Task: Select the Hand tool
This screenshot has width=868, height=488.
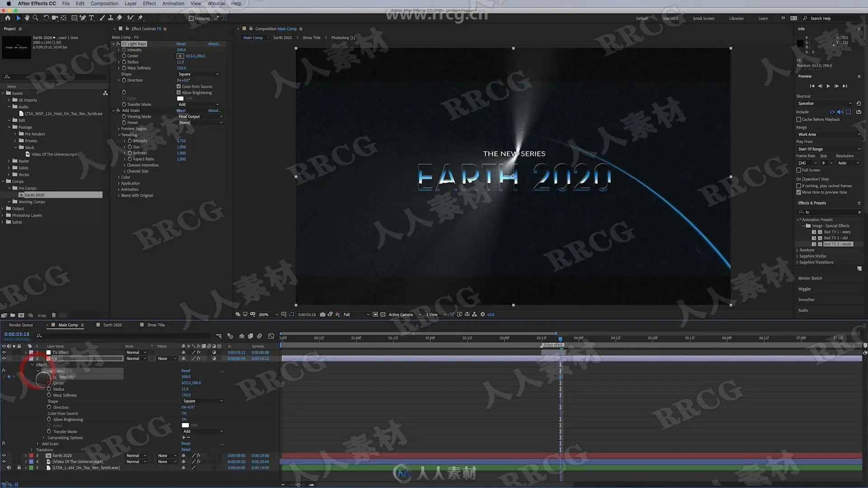Action: (x=27, y=18)
